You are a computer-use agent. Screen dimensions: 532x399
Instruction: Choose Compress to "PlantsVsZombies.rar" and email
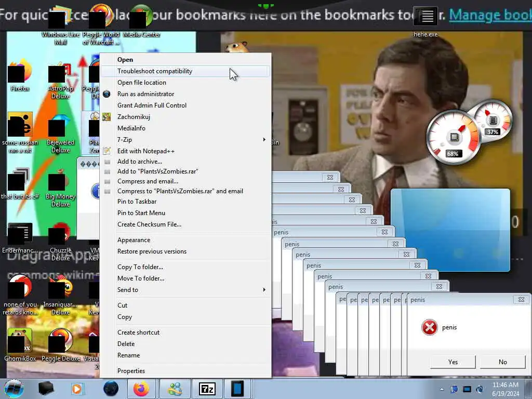click(x=185, y=191)
